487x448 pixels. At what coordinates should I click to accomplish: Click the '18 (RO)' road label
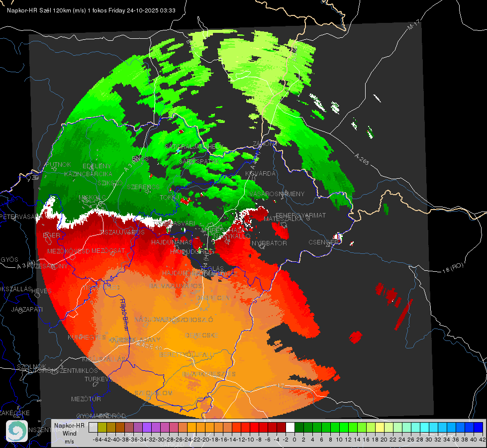(x=453, y=268)
